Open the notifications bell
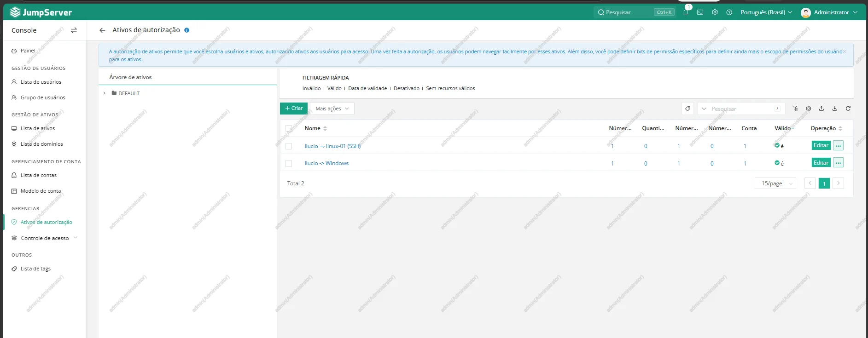Screen dimensions: 868x338 [x=686, y=12]
